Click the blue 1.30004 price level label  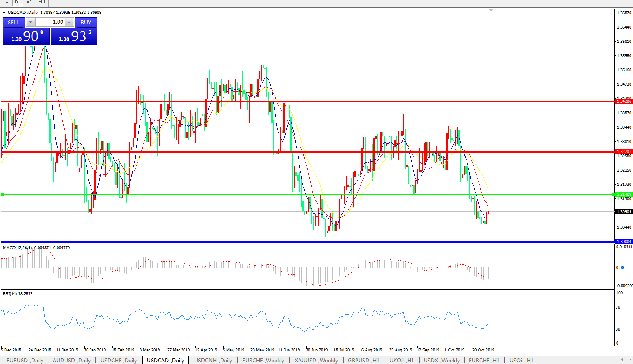(624, 241)
